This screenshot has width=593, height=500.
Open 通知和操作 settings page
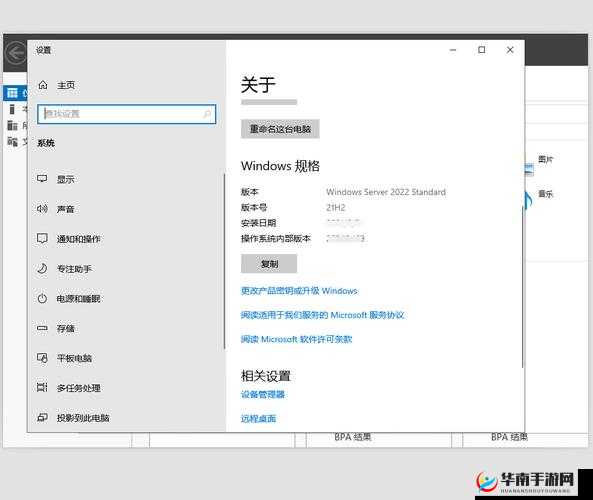coord(78,239)
